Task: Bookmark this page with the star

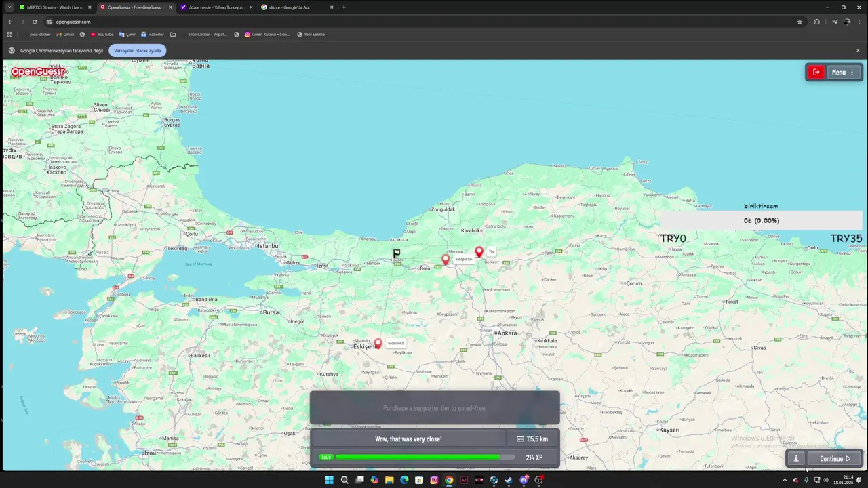Action: click(x=800, y=22)
